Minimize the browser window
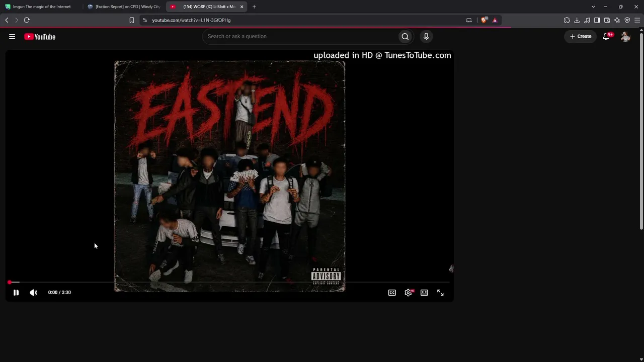644x362 pixels. (605, 7)
